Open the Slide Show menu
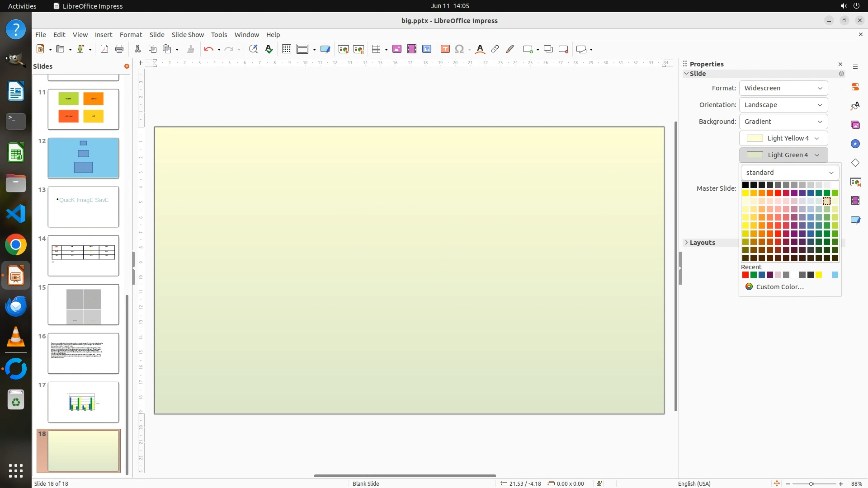868x488 pixels. [188, 35]
